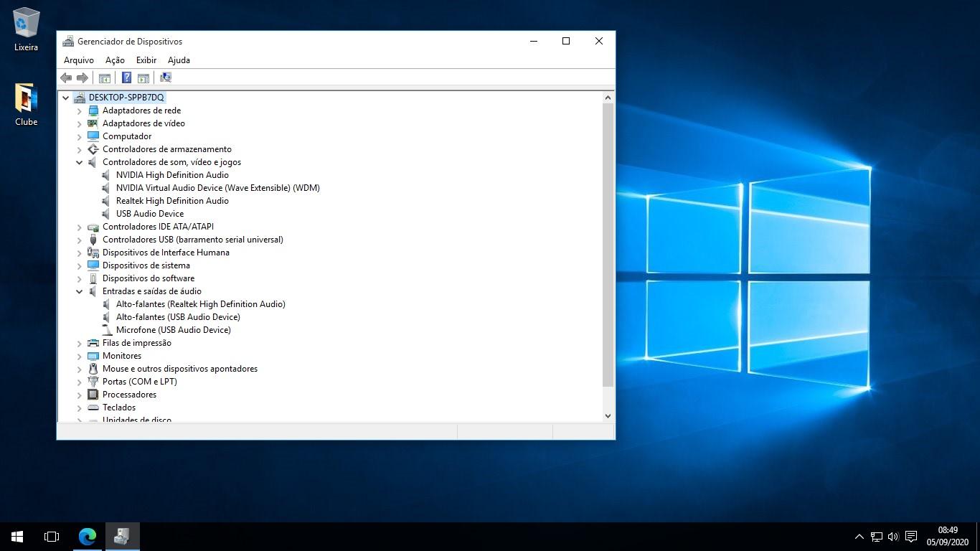Toggle the show/hide action pane button

tap(143, 77)
